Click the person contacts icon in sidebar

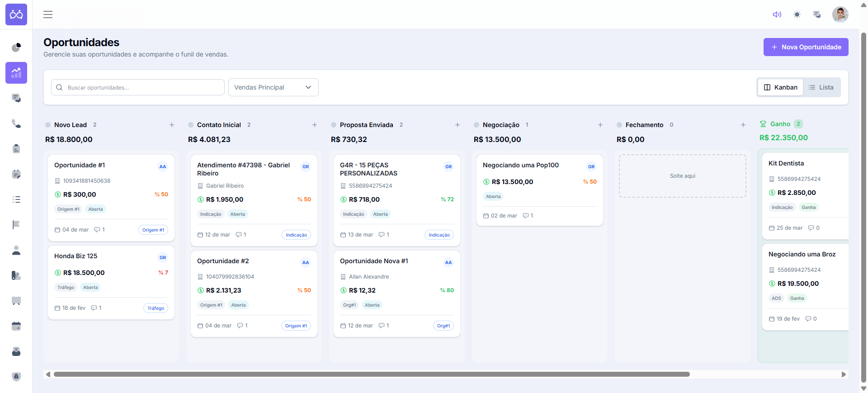(x=16, y=250)
